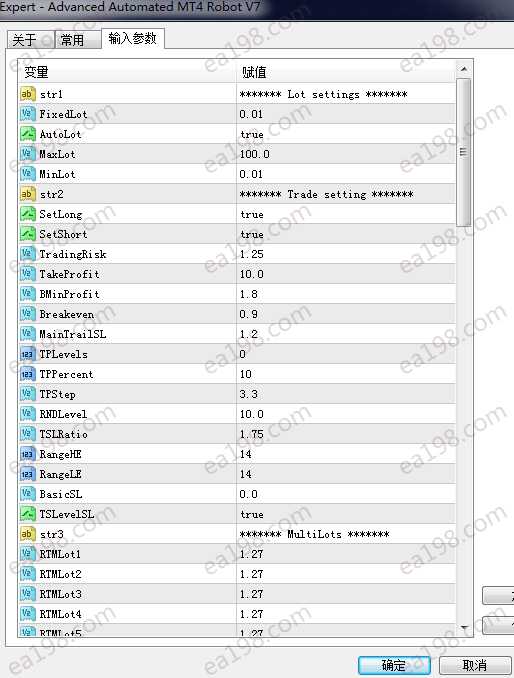Select the integer icon beside RangeHE
The image size is (514, 678).
click(x=27, y=454)
